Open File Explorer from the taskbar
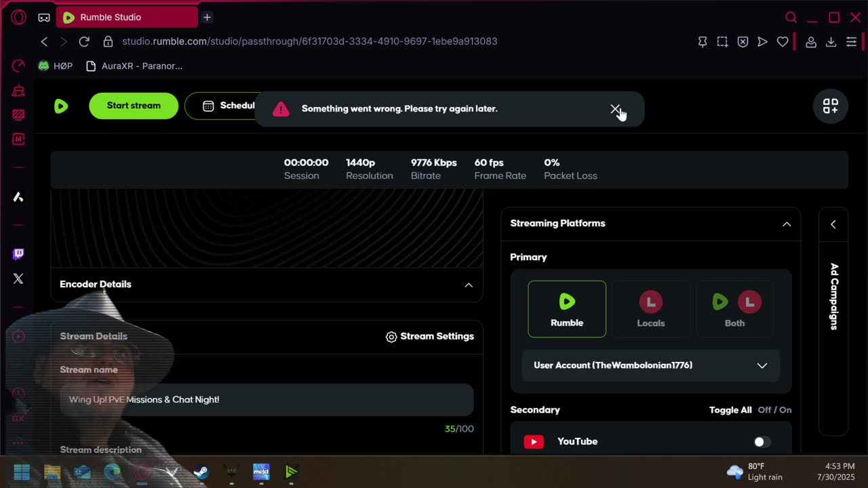The image size is (868, 488). [52, 472]
